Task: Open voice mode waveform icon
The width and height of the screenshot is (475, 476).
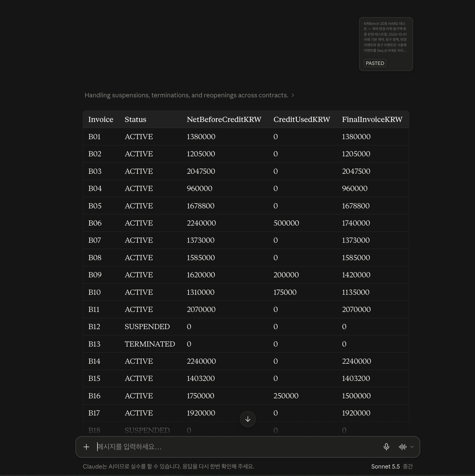Action: pyautogui.click(x=403, y=447)
